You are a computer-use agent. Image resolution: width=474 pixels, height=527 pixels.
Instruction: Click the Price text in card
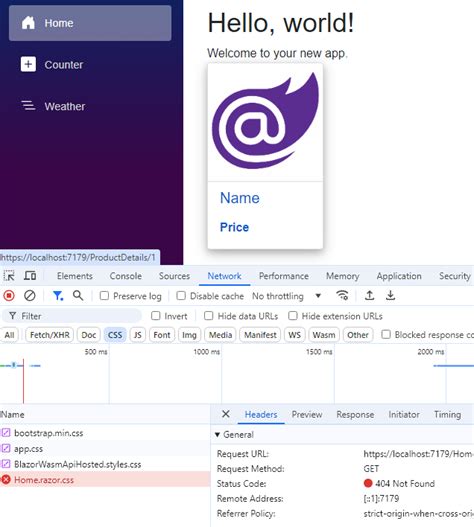234,227
